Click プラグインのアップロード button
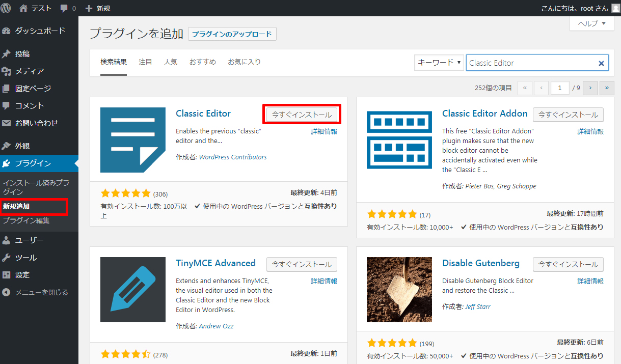The width and height of the screenshot is (621, 364). 232,34
